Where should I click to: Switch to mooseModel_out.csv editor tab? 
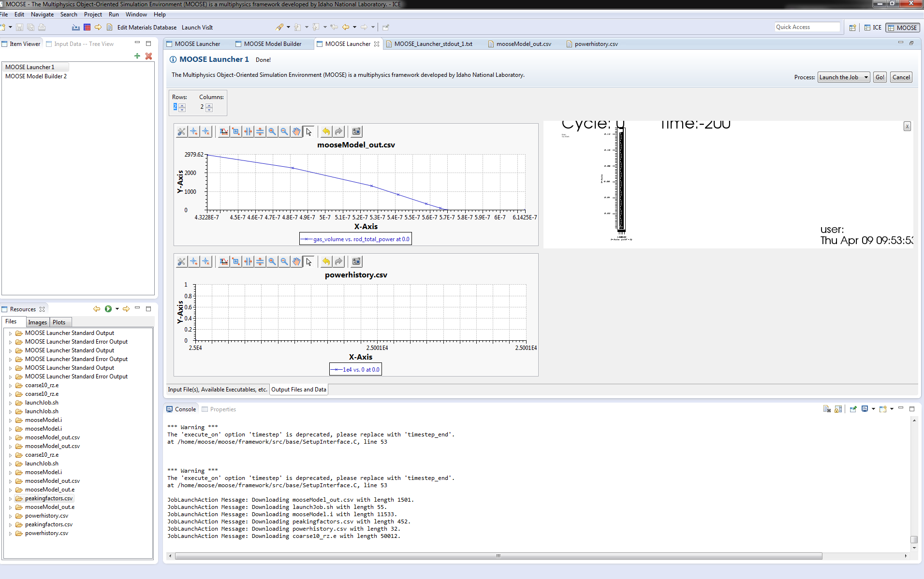[x=524, y=44]
